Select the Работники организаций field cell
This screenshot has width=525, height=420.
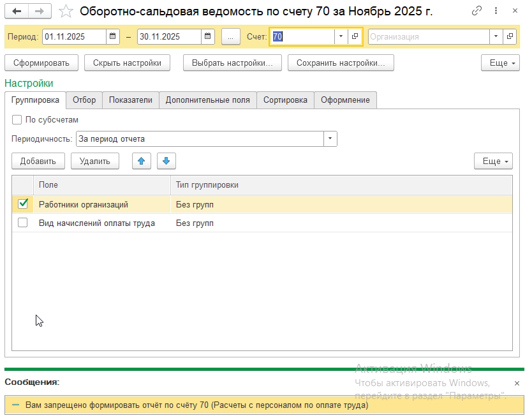(102, 204)
